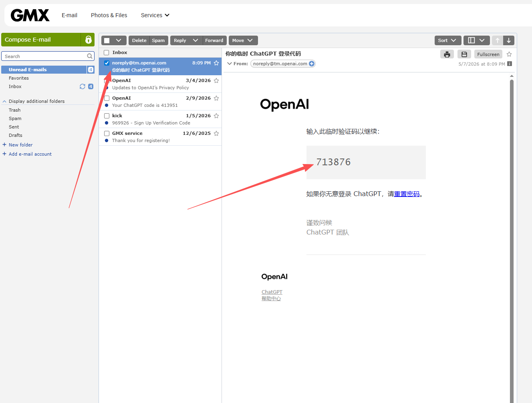Mark as Spam using the toolbar button
Screen dimensions: 532x403
coord(158,40)
